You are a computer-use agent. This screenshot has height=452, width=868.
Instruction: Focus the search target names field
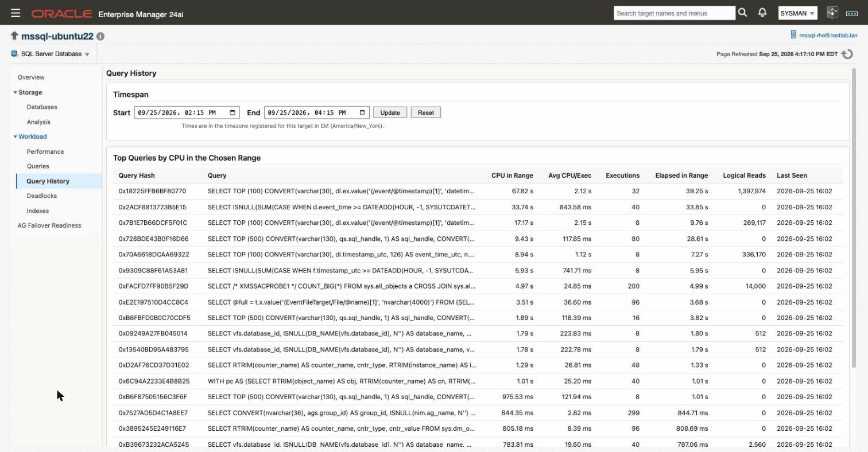(x=675, y=13)
